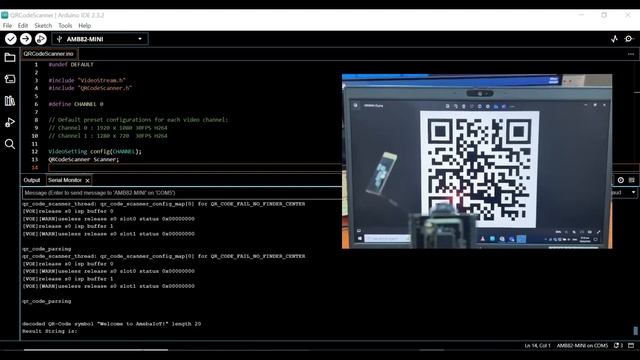Click the Verify checkmark button
Screen dimensions: 640x360
point(11,39)
